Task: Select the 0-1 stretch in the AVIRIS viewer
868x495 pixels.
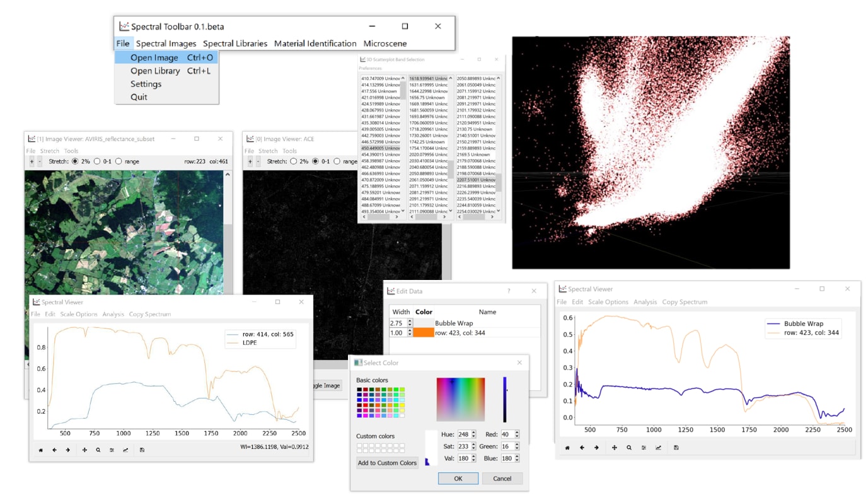Action: 97,161
